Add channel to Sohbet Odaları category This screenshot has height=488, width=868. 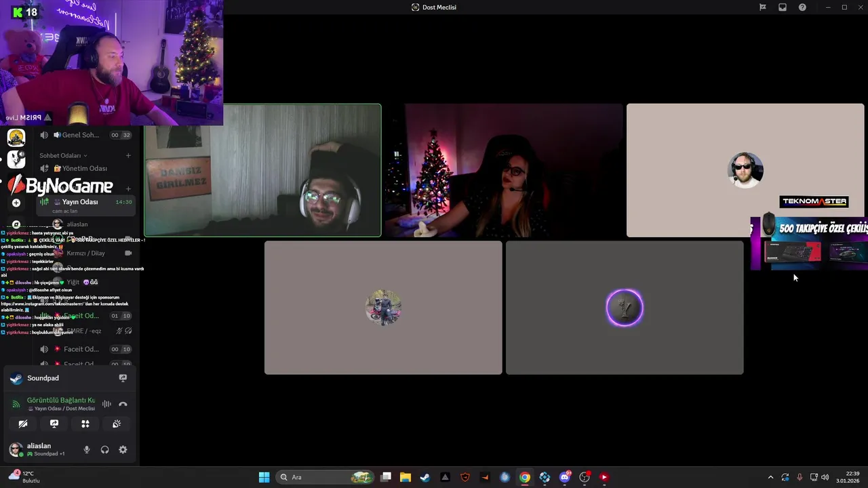pos(128,155)
